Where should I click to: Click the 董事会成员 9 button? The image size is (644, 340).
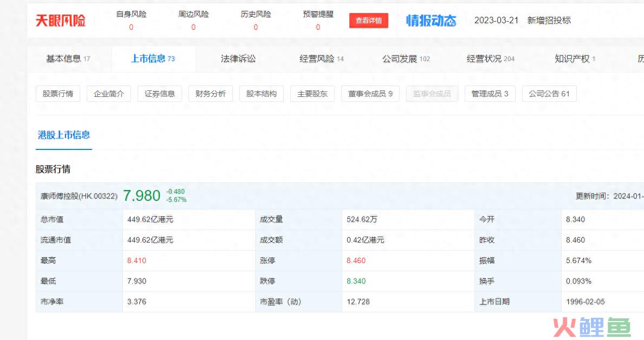pos(370,94)
